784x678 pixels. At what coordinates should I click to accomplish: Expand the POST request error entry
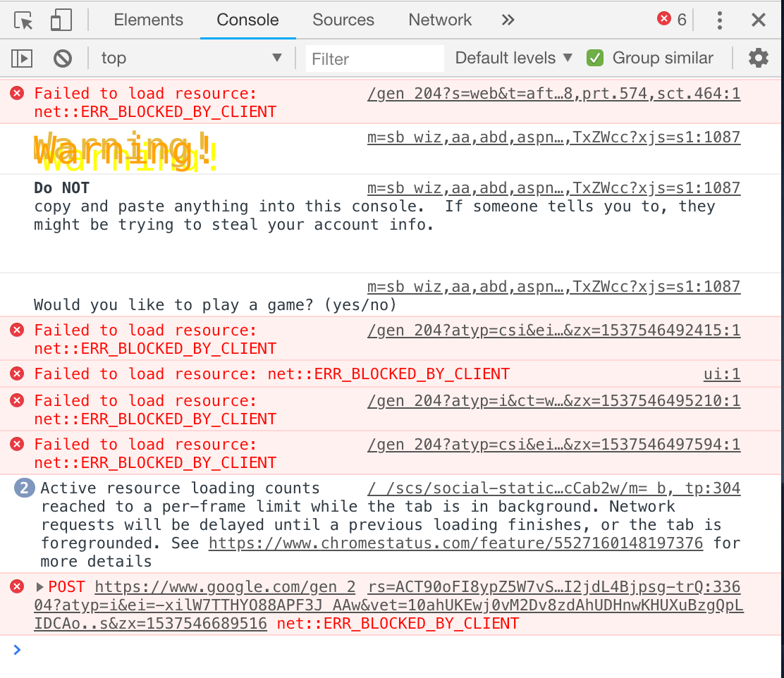[39, 587]
